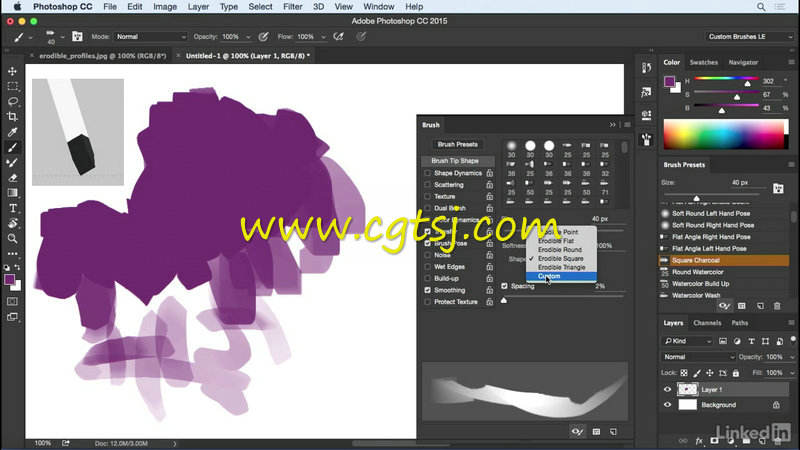Click the hue slider handle

pos(747,83)
